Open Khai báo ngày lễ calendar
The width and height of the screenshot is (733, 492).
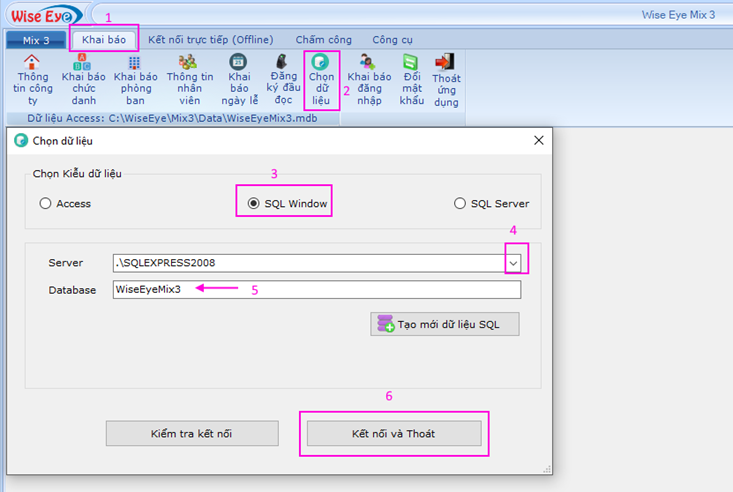pos(238,62)
